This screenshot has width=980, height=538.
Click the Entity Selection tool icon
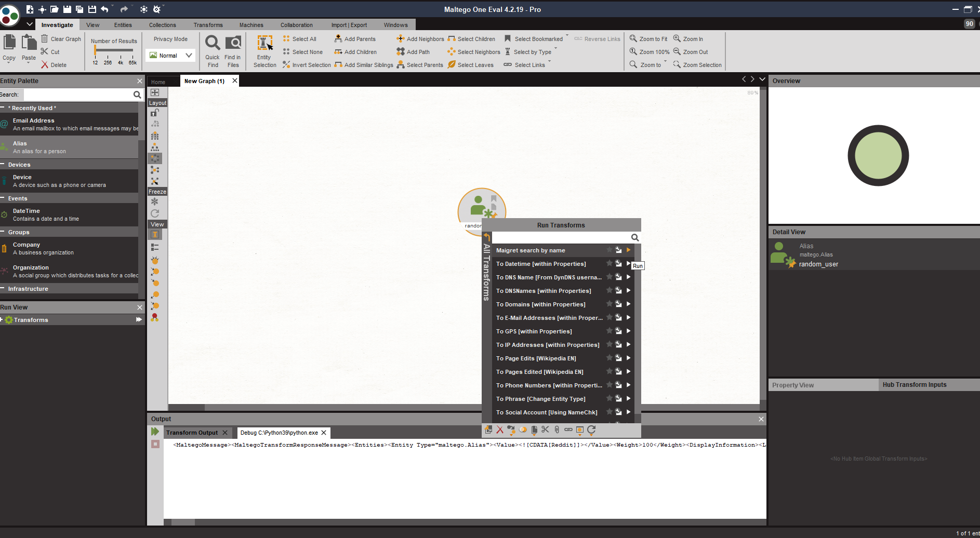click(x=265, y=43)
